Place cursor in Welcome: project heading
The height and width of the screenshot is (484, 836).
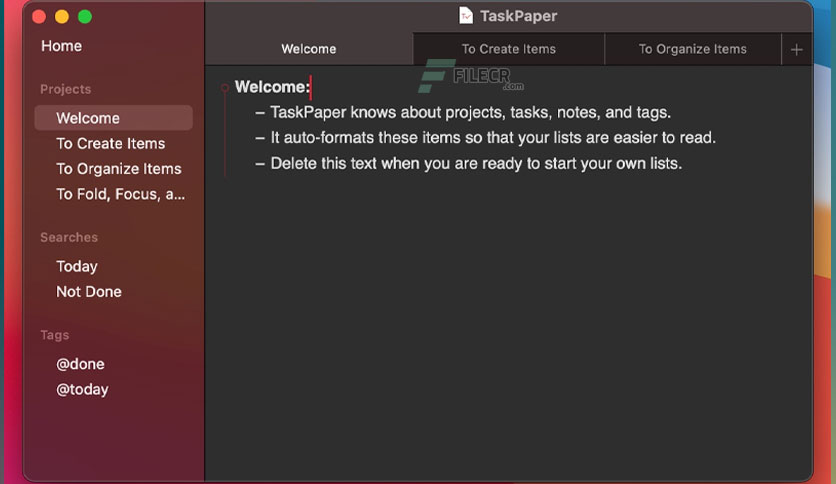tap(272, 87)
